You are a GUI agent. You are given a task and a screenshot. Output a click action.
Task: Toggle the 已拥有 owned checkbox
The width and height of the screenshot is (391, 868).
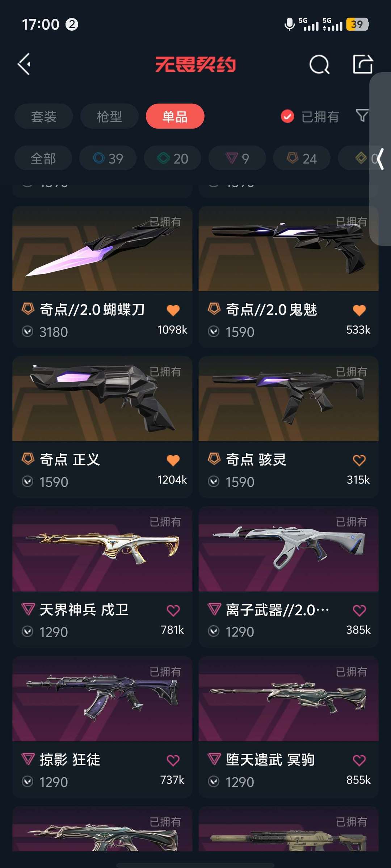287,116
